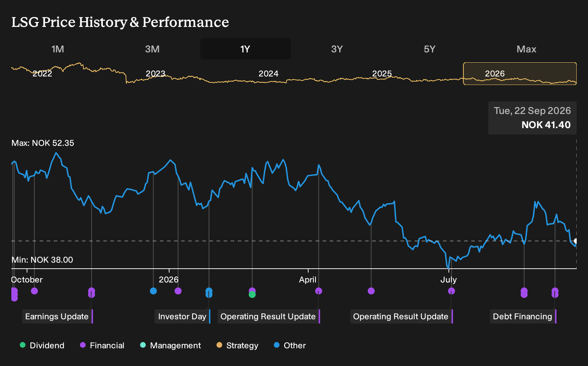Toggle the Dividend legend filter

42,345
